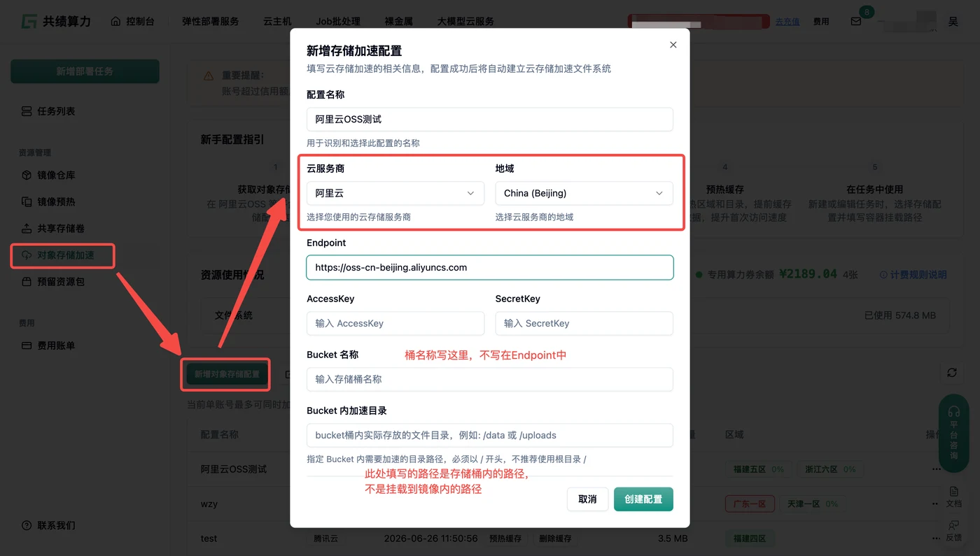Click the 福建四区 region tag
Viewport: 980px width, 556px height.
pos(750,539)
